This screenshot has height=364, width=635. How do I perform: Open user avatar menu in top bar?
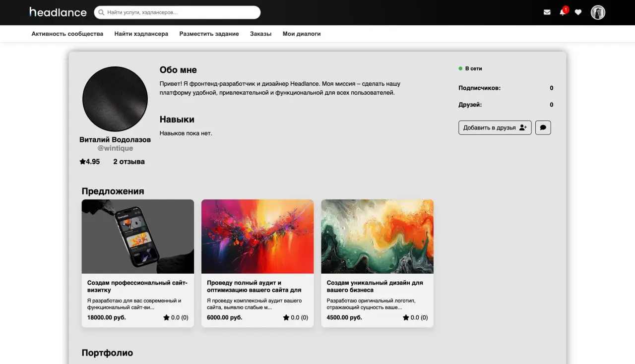(x=598, y=12)
